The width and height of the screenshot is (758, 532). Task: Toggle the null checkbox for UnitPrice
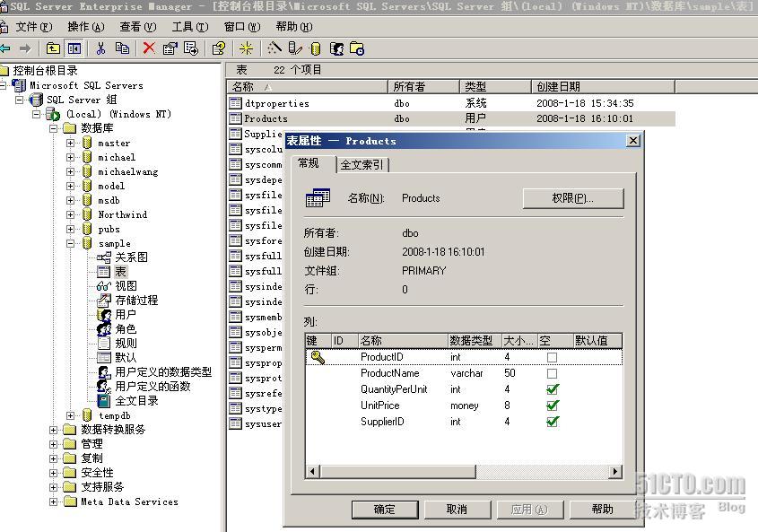coord(552,406)
